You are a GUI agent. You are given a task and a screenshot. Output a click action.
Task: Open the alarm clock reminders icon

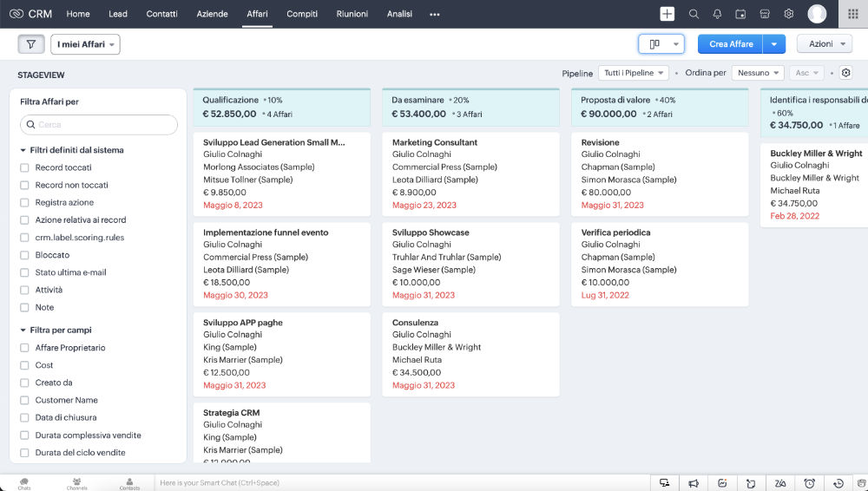(x=809, y=483)
